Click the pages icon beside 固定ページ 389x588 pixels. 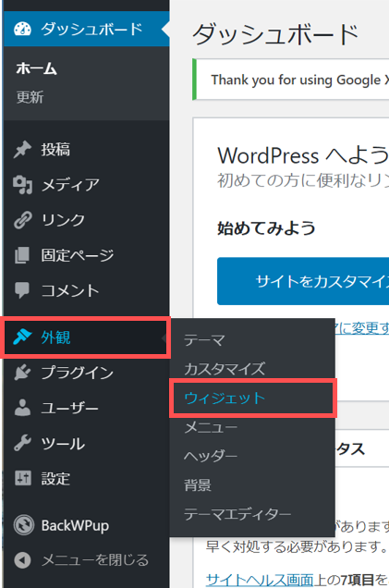pyautogui.click(x=22, y=255)
